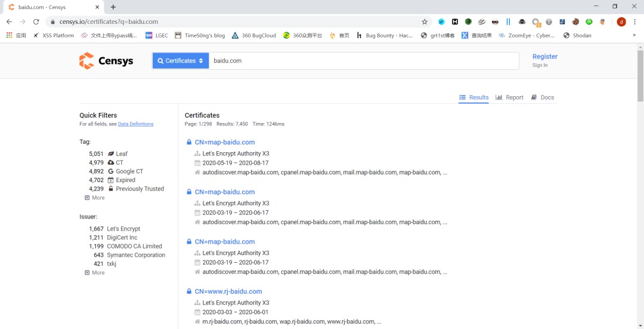Image resolution: width=644 pixels, height=329 pixels.
Task: Show more bookmarks with the double chevron
Action: point(634,35)
